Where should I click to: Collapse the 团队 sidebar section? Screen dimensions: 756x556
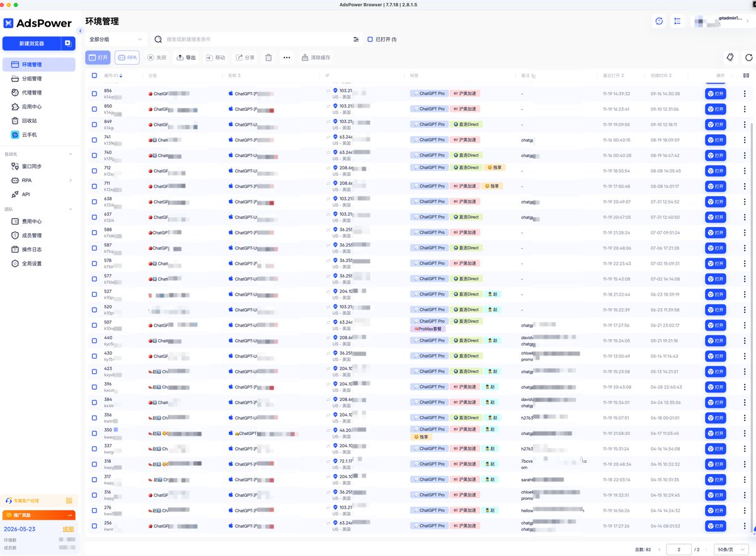[x=70, y=209]
